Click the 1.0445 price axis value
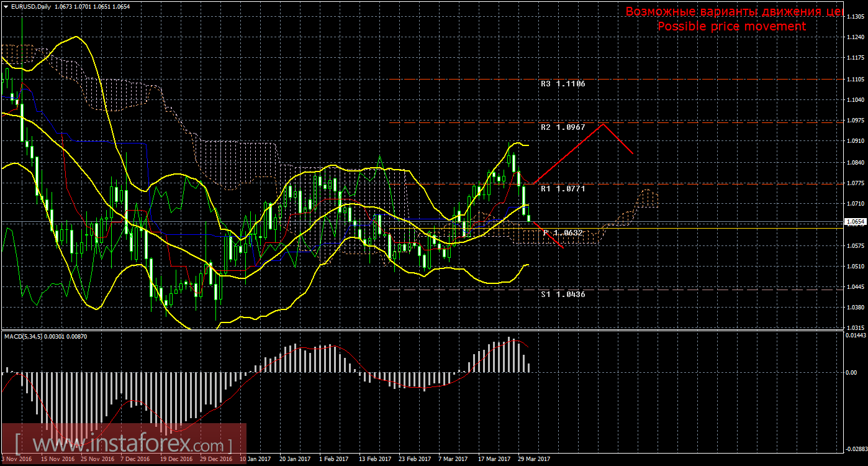Screen dimensions: 868x466 click(x=856, y=286)
